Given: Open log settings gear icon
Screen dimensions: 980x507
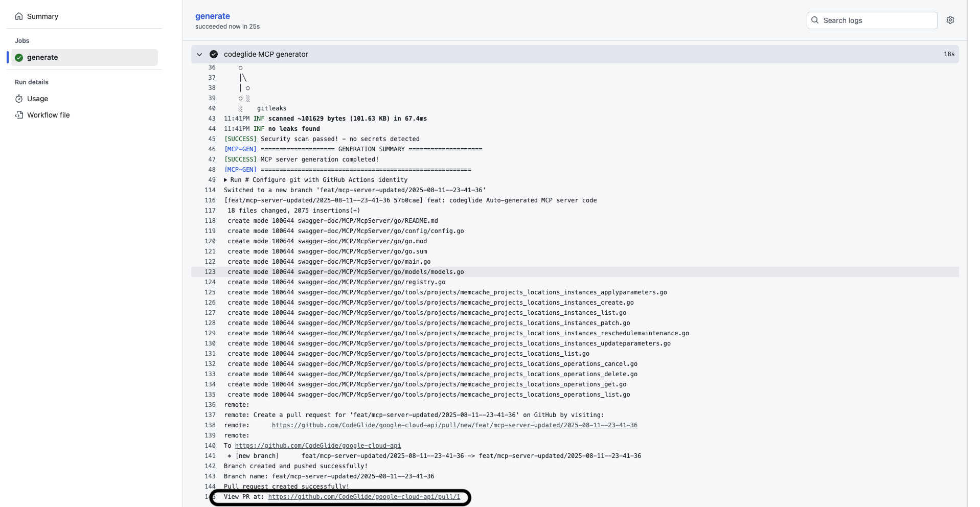Looking at the screenshot, I should pos(950,20).
